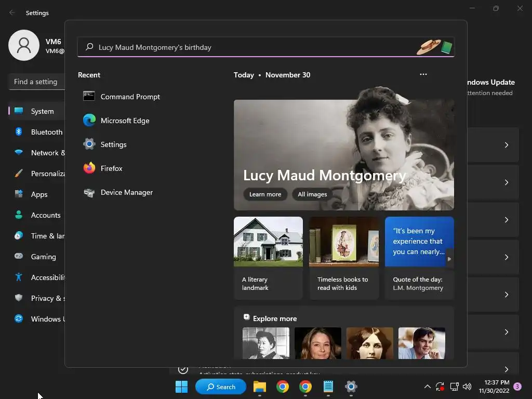Select second Explore more portrait, blonde woman
This screenshot has width=532, height=399.
coord(318,343)
